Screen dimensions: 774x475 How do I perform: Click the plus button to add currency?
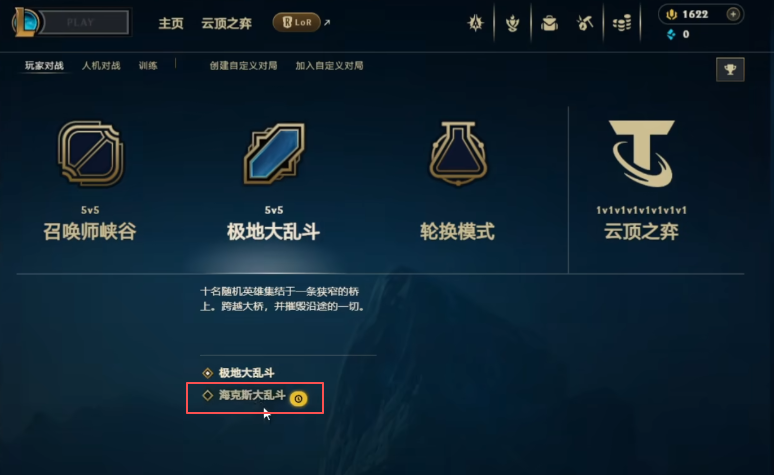(733, 14)
